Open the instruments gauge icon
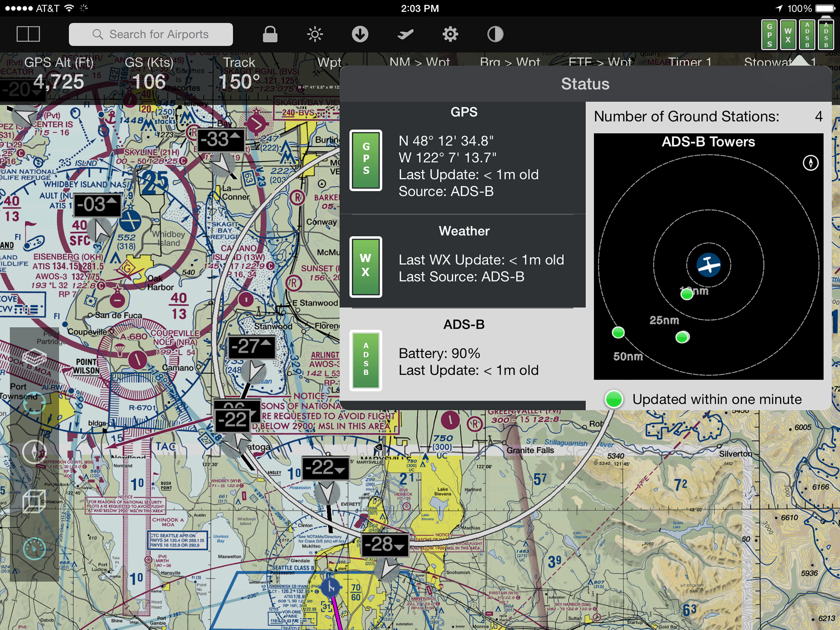840x630 pixels. [34, 549]
